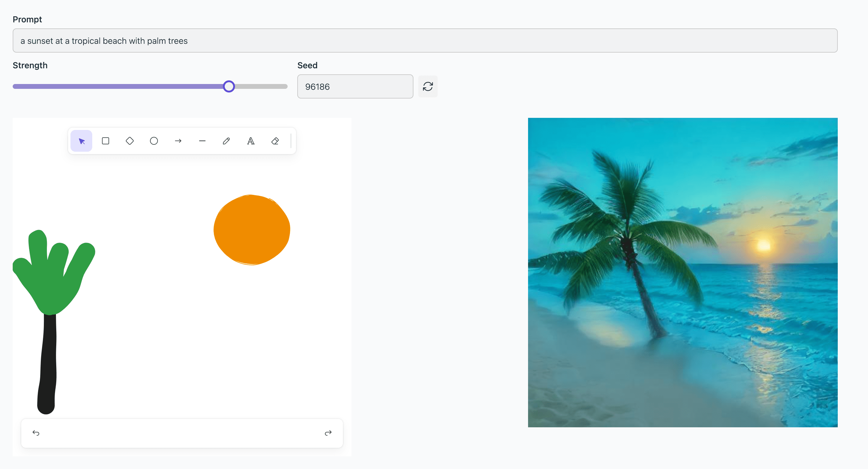Select the Pencil draw tool
The width and height of the screenshot is (868, 469).
click(x=227, y=141)
